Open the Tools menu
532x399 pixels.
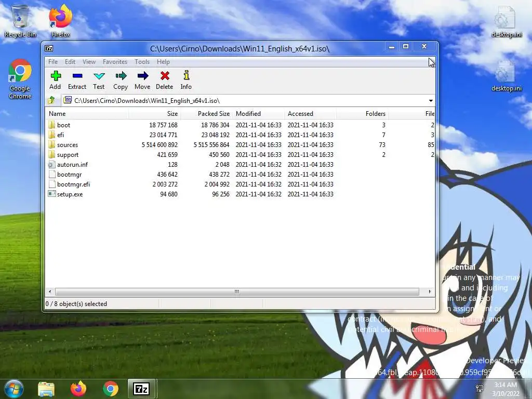click(142, 62)
